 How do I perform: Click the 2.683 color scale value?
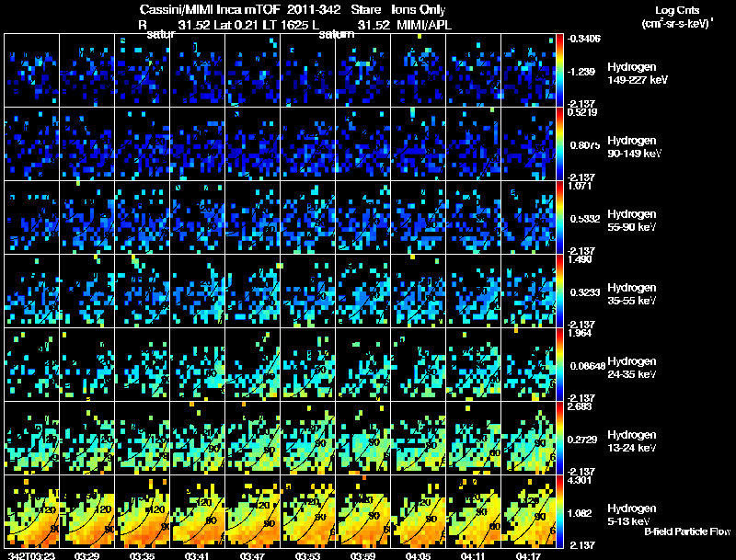580,406
